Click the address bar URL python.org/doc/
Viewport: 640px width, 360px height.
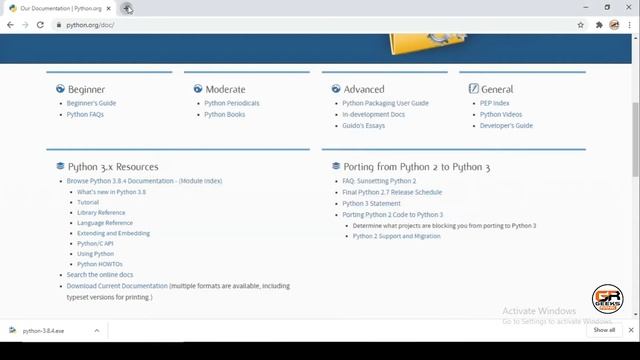tap(90, 25)
